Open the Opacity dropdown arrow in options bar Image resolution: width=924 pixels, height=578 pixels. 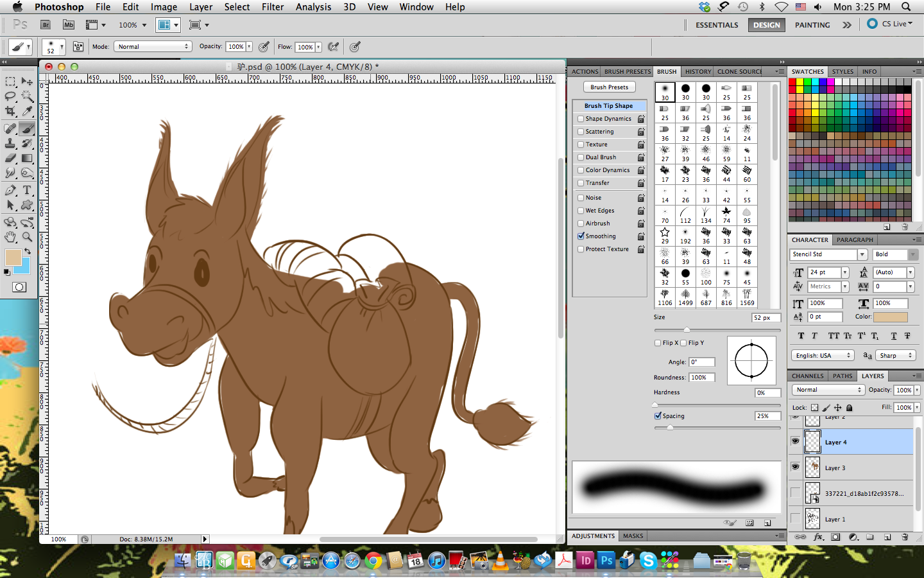pyautogui.click(x=249, y=47)
